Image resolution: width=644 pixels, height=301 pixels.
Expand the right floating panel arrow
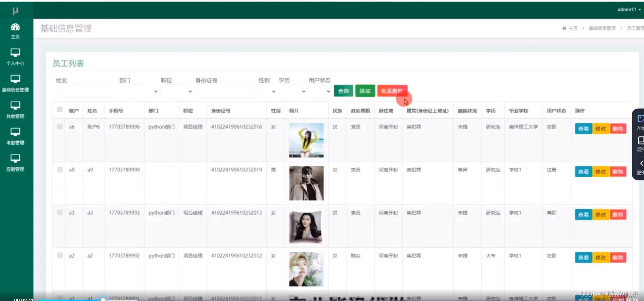tap(641, 163)
